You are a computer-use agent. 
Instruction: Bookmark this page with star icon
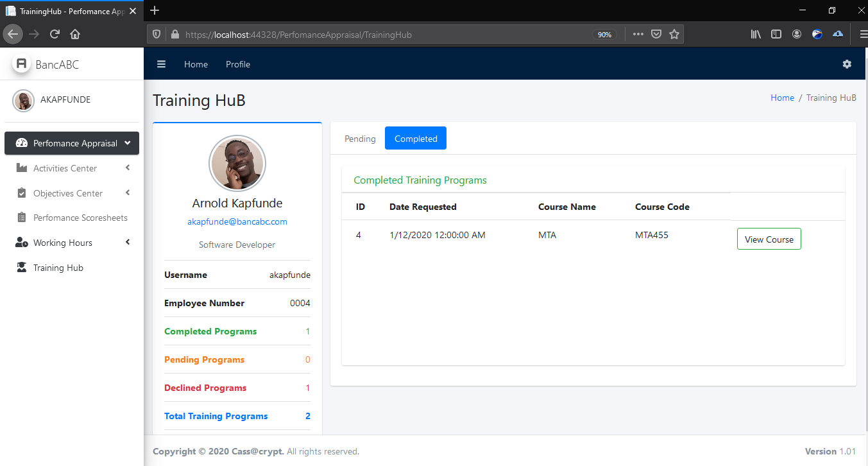pyautogui.click(x=674, y=35)
